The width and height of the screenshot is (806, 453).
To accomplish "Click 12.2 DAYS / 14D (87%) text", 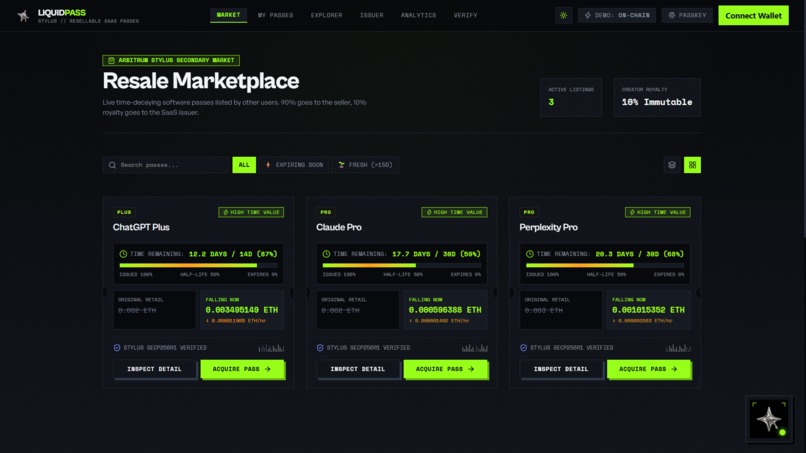I will pos(233,254).
